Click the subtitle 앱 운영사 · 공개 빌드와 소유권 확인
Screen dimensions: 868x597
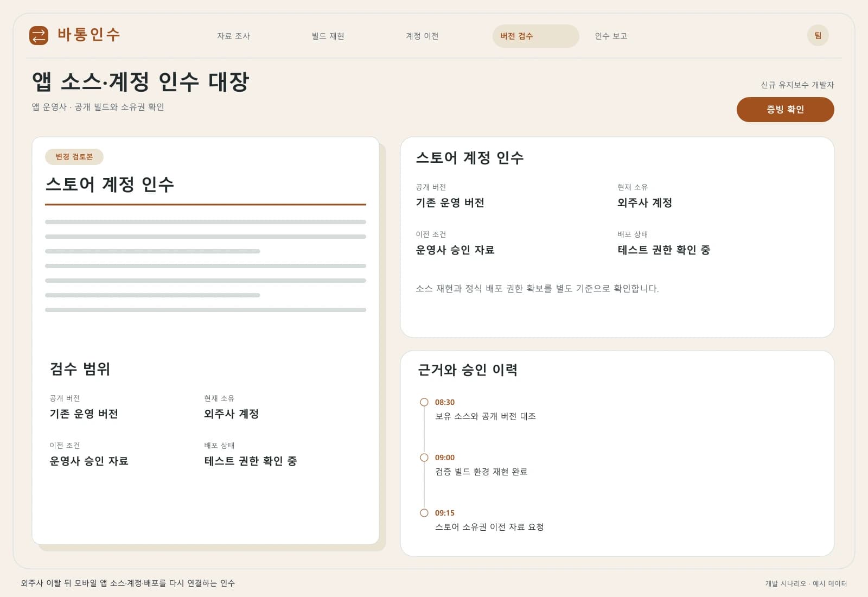tap(98, 107)
